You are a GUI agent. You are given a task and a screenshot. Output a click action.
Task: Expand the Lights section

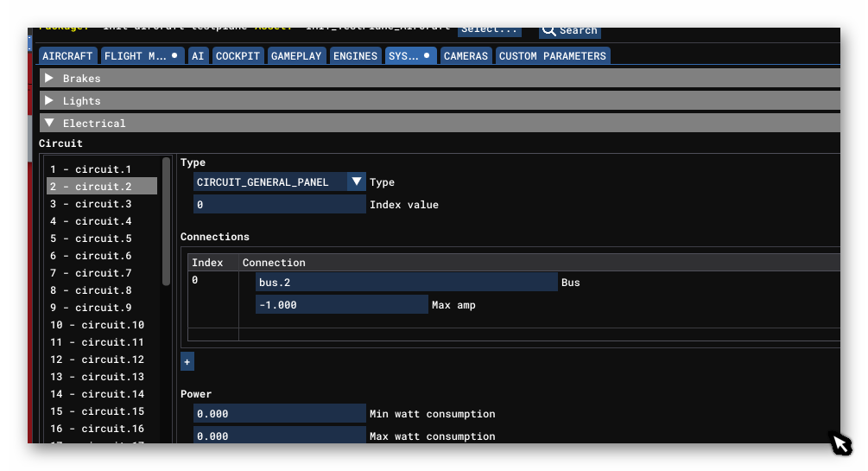[440, 101]
